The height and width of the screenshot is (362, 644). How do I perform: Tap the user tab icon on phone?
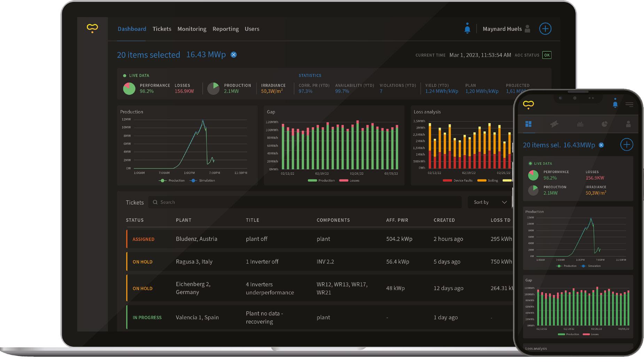(628, 124)
